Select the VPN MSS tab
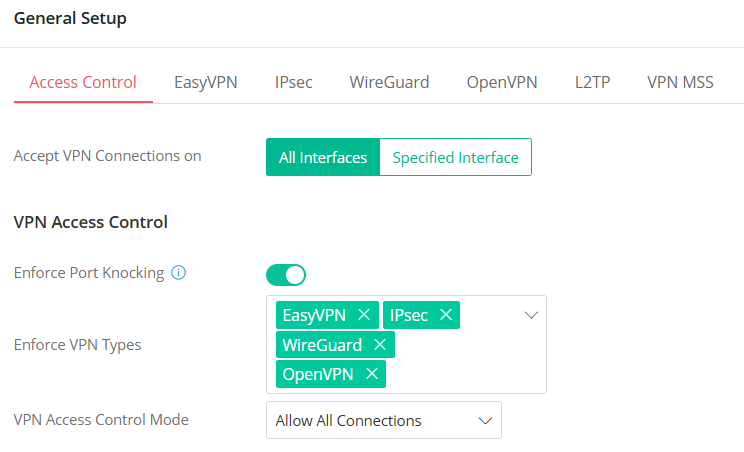 click(680, 82)
